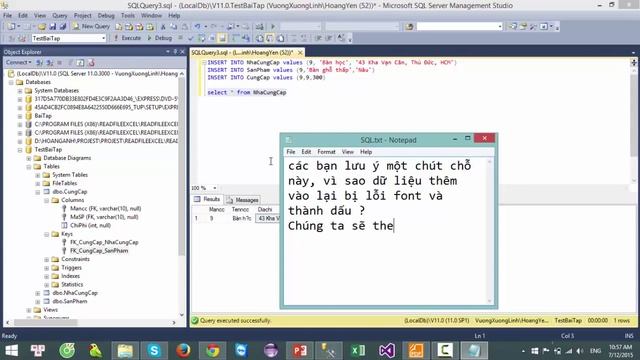This screenshot has width=640, height=360.
Task: Select the ChiPhi (int, null) column
Action: point(90,225)
